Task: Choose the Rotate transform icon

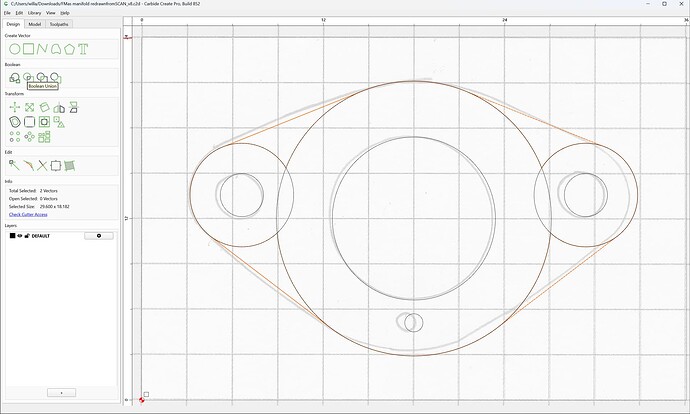Action: tap(44, 107)
